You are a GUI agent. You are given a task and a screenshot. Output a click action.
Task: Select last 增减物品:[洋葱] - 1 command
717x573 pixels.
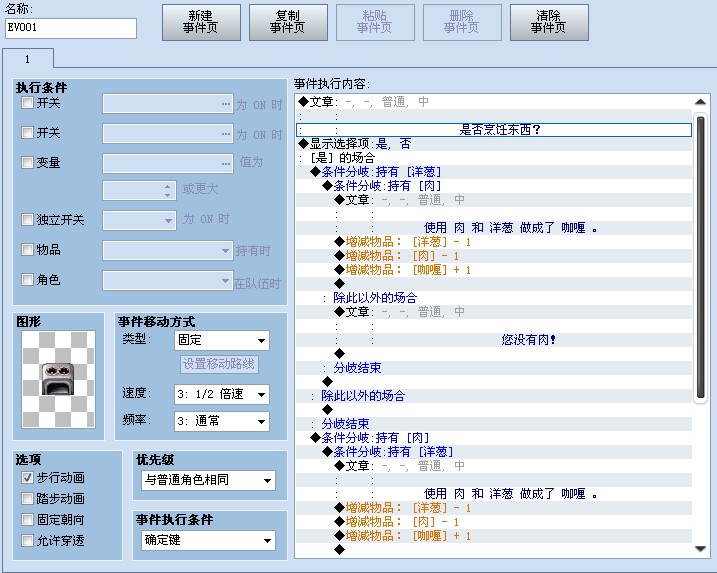tap(494, 508)
